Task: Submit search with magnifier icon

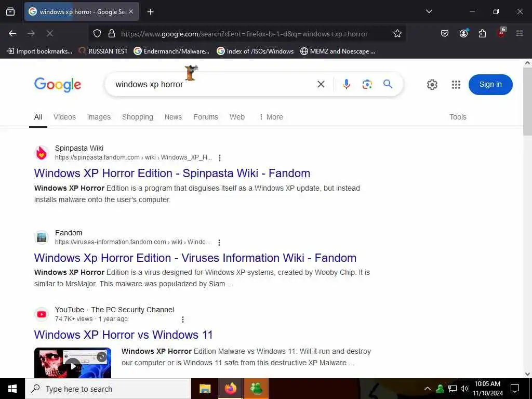Action: 388,84
